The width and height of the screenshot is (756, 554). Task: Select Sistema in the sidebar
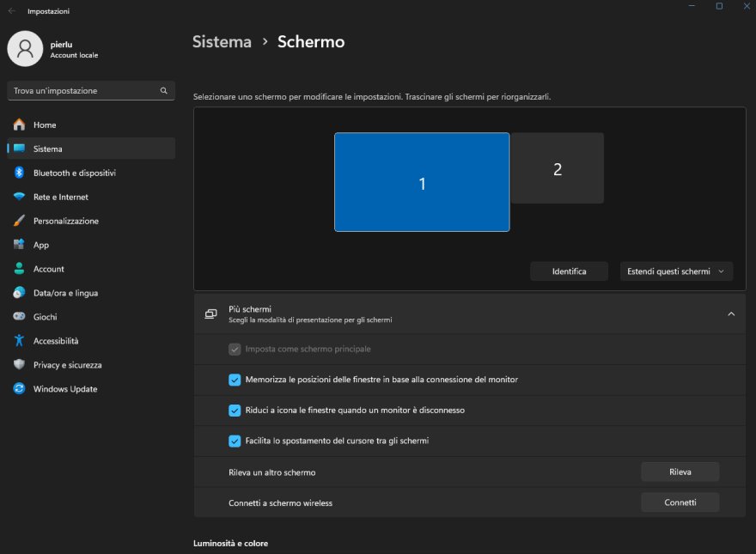click(91, 149)
